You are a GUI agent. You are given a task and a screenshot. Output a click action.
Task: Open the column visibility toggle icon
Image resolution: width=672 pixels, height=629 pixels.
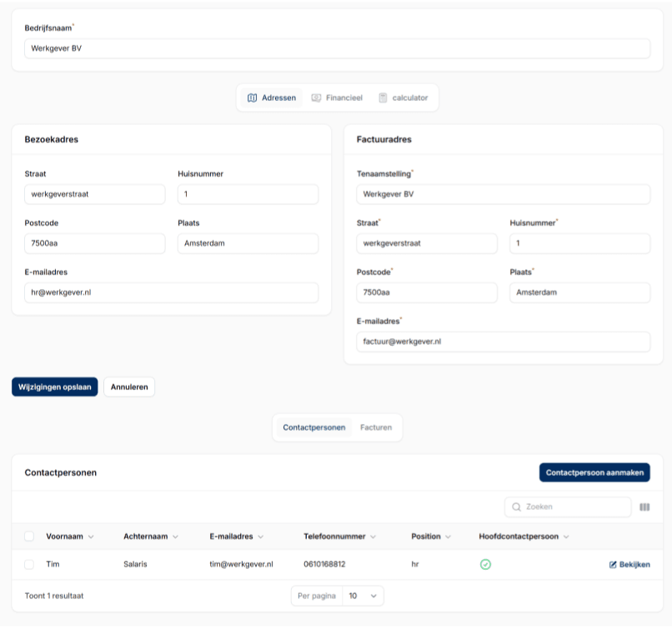pyautogui.click(x=644, y=507)
